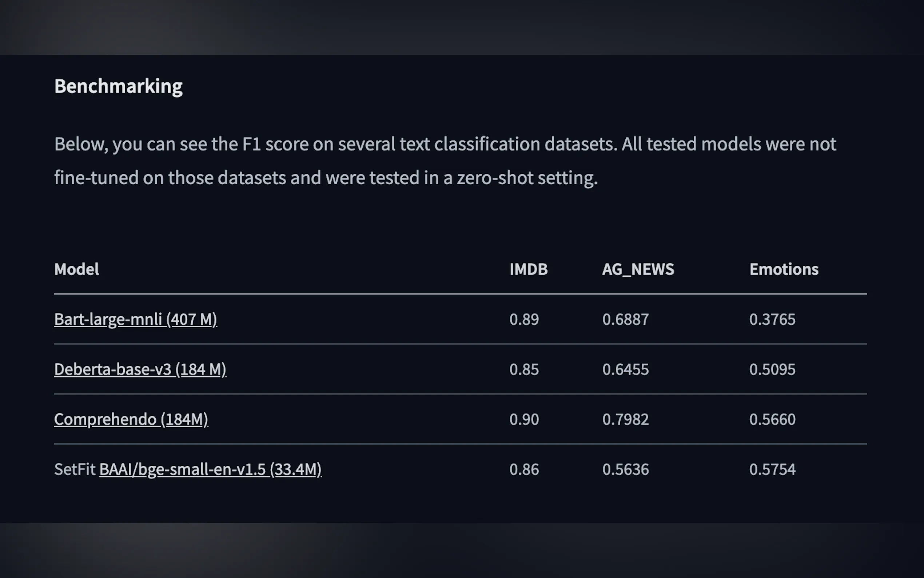
Task: Click the Benchmarking heading
Action: click(119, 86)
